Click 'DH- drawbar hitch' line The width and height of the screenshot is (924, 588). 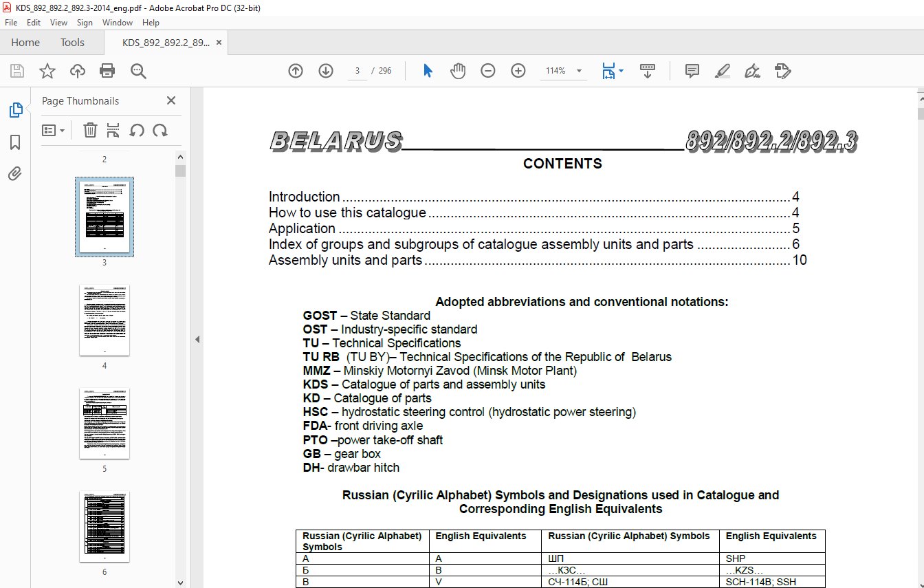coord(351,468)
